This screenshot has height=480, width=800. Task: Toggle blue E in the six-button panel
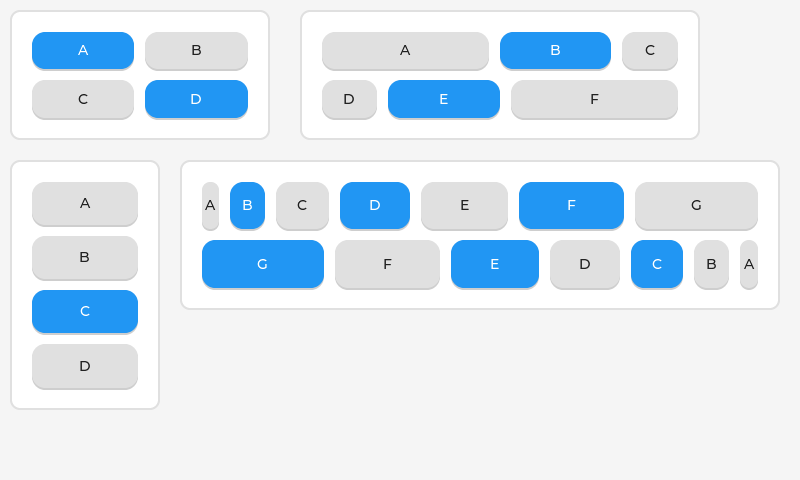click(x=444, y=98)
